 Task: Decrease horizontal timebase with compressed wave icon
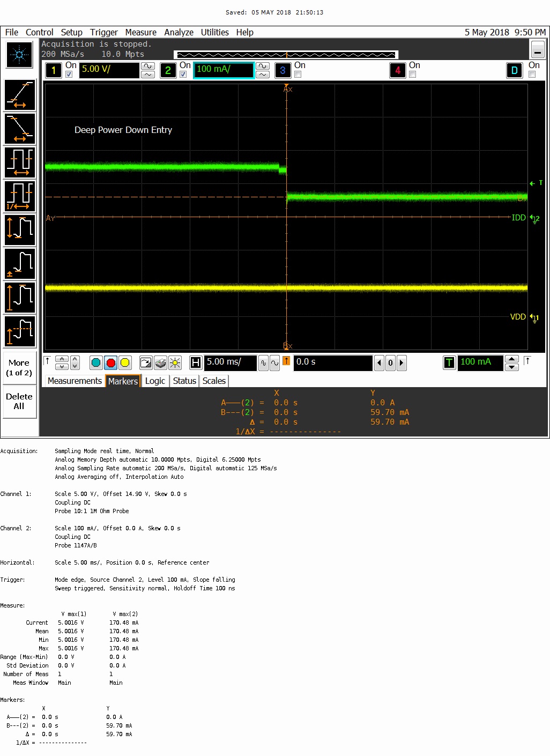pos(263,363)
